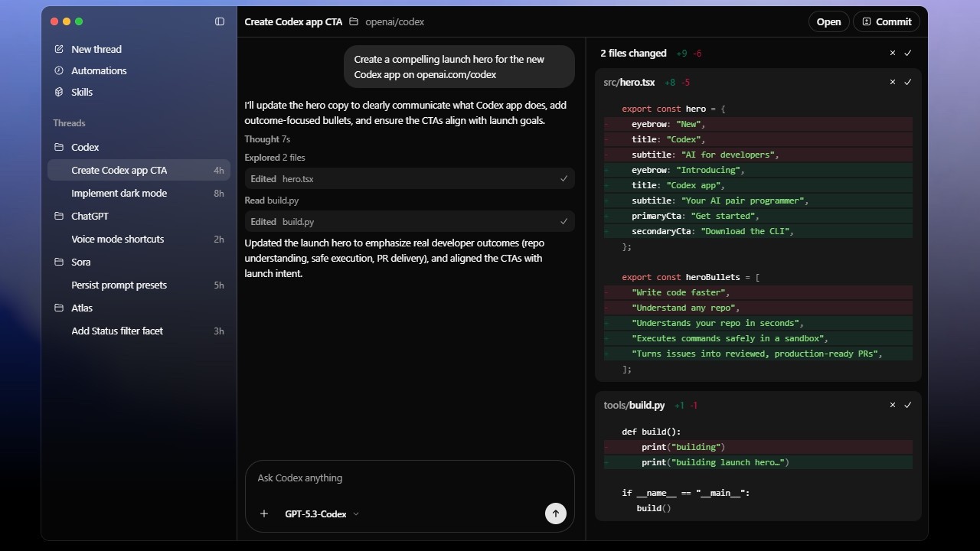The height and width of the screenshot is (551, 980).
Task: Open the Edited hero.tsx row
Action: tap(410, 178)
